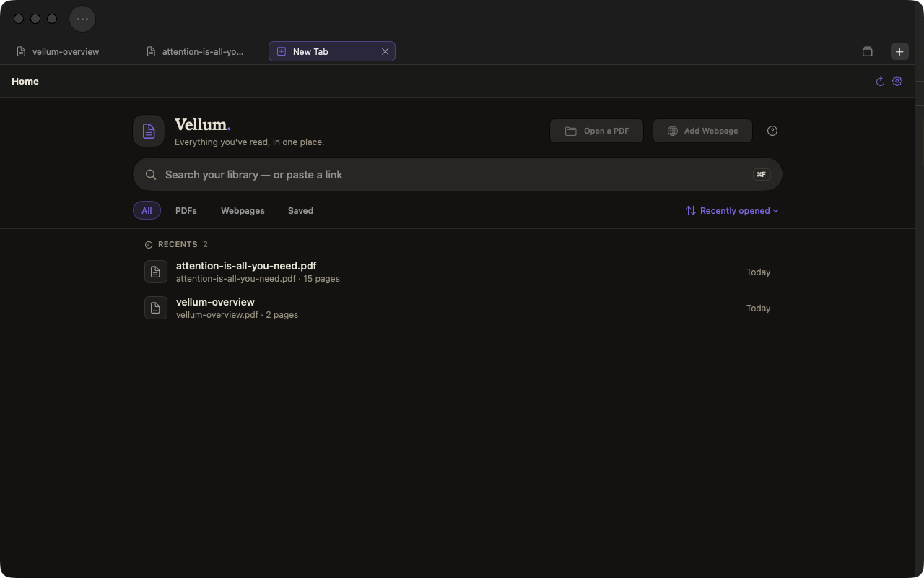Select the New Tab tab
The image size is (924, 578).
click(331, 51)
